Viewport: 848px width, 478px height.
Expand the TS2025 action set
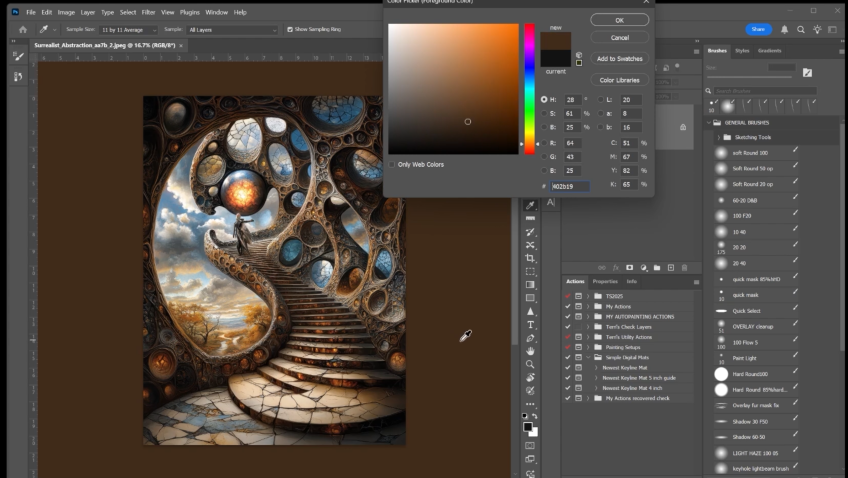(589, 296)
